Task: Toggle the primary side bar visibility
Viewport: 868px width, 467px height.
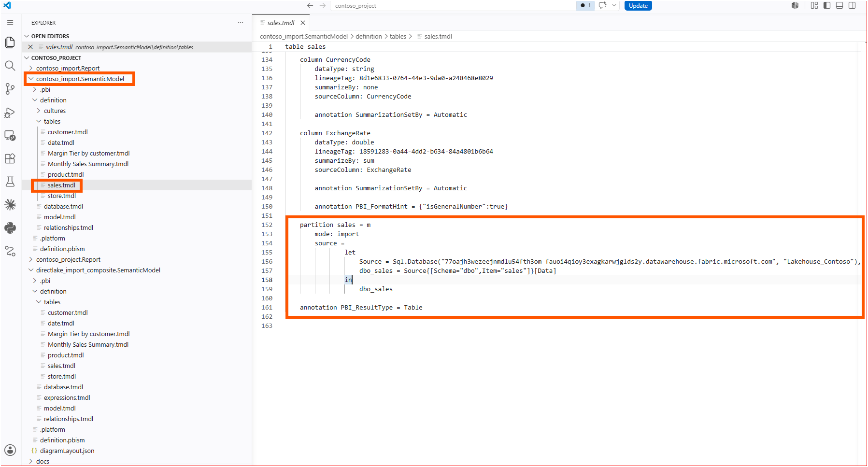Action: coord(827,6)
